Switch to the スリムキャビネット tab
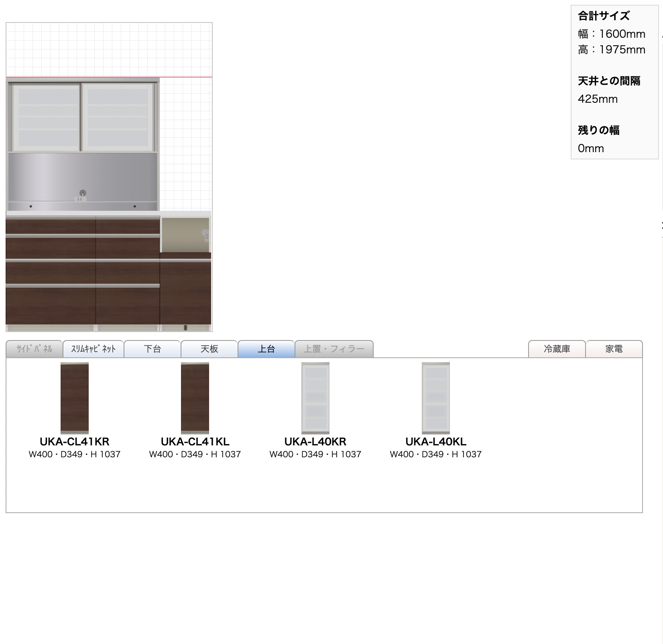The width and height of the screenshot is (663, 644). (x=93, y=349)
